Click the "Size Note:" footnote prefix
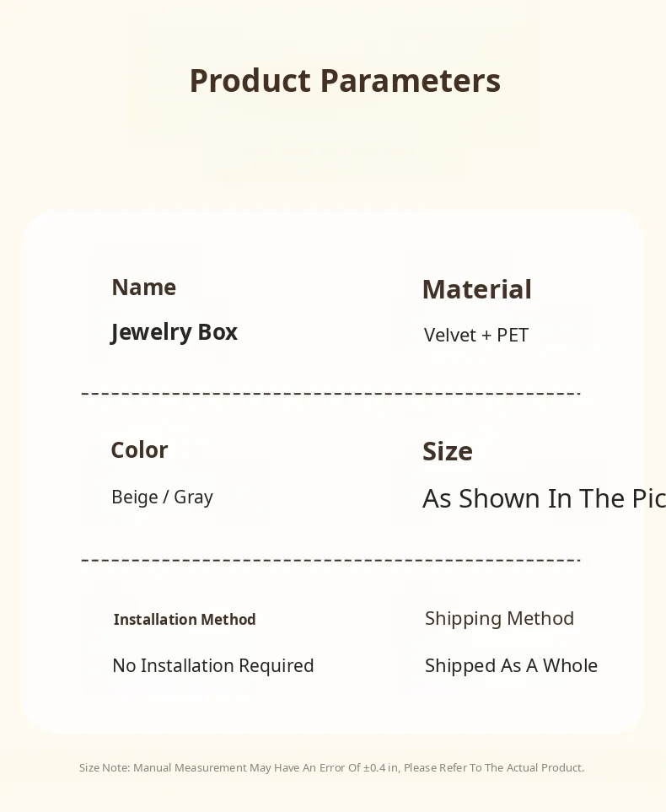Viewport: 666px width, 812px height. click(x=105, y=768)
